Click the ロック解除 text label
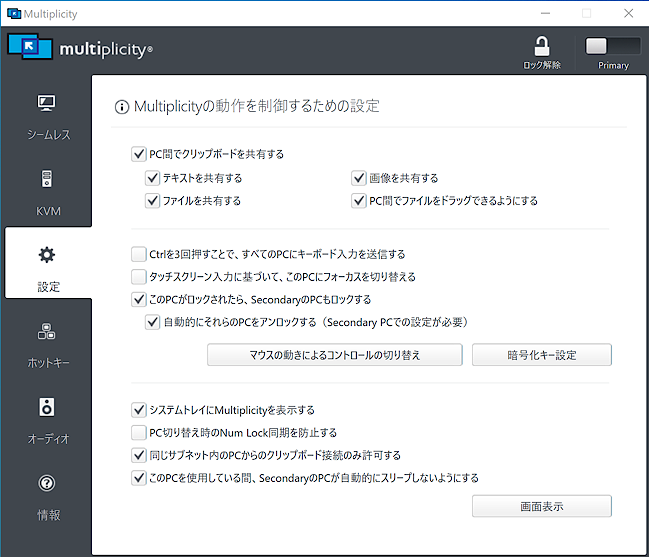Viewport: 649px width, 557px height. (541, 65)
